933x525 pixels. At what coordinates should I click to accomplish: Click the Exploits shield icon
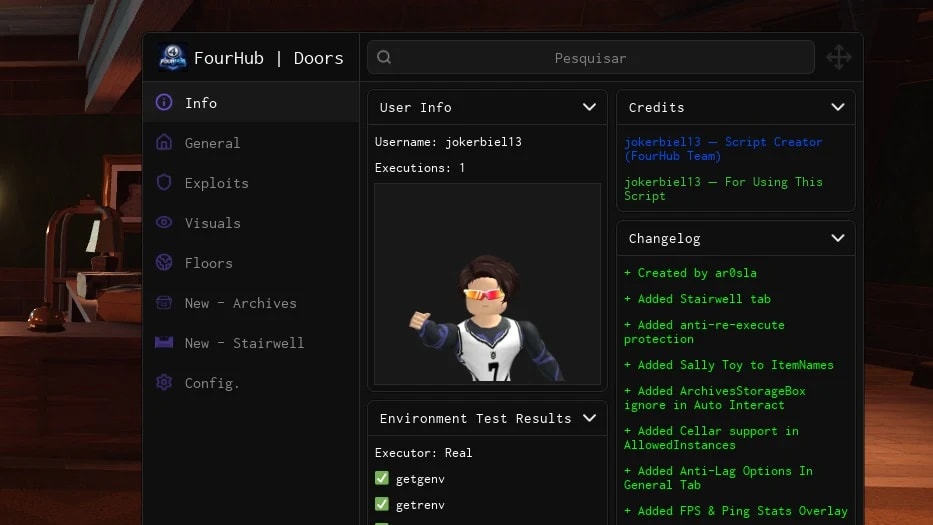pos(164,182)
